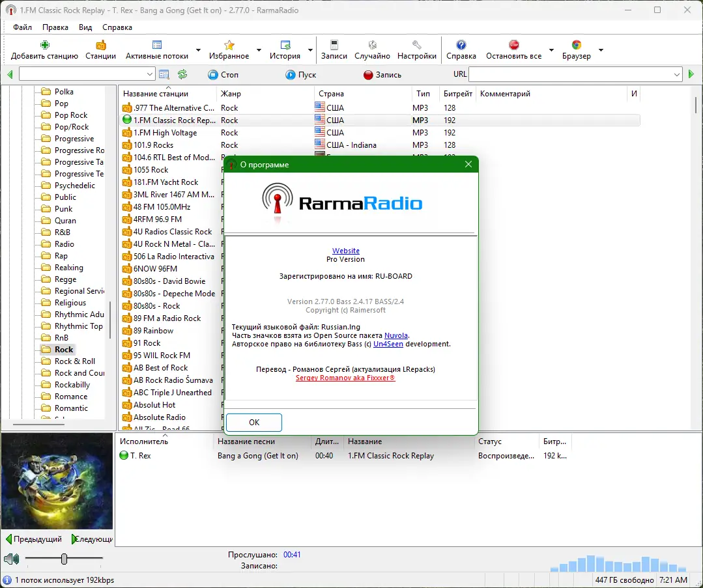The width and height of the screenshot is (703, 588).
Task: Click the 447 ГБ свободно status entry
Action: click(625, 580)
